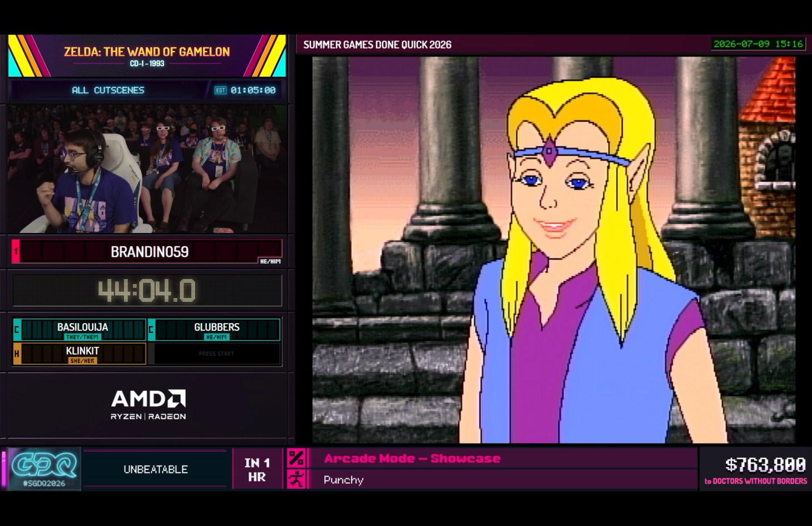Click the 'CD-I - 1993' platform line

tap(147, 64)
